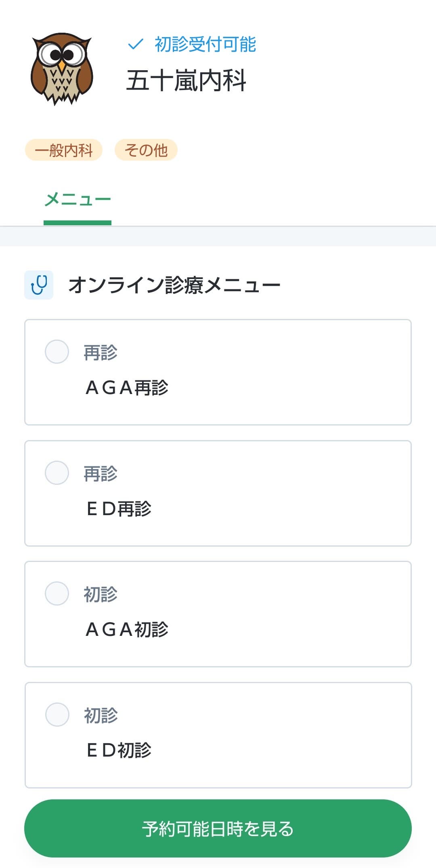The width and height of the screenshot is (436, 868).
Task: Select the AGA再診 radio button
Action: (x=57, y=352)
